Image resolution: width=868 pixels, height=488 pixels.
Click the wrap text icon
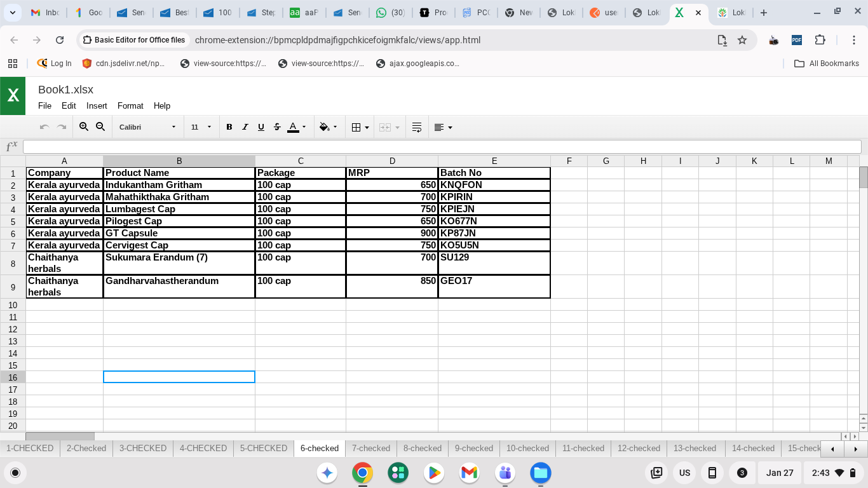417,127
